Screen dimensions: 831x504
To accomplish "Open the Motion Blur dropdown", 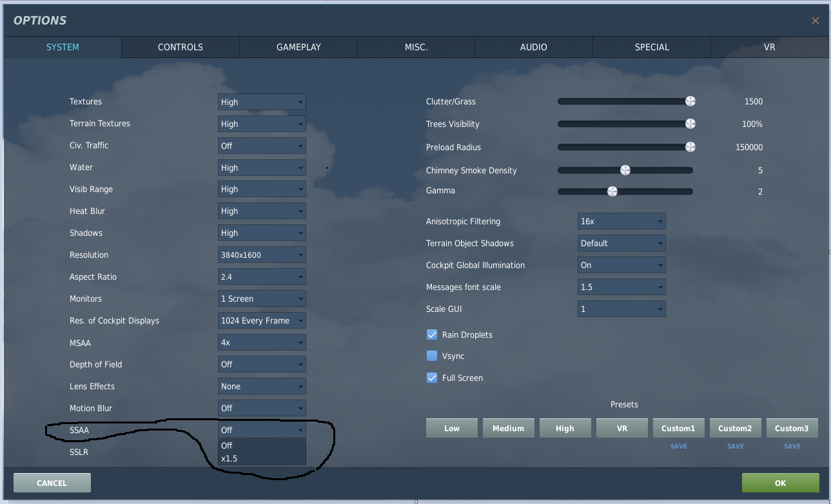I will tap(262, 409).
